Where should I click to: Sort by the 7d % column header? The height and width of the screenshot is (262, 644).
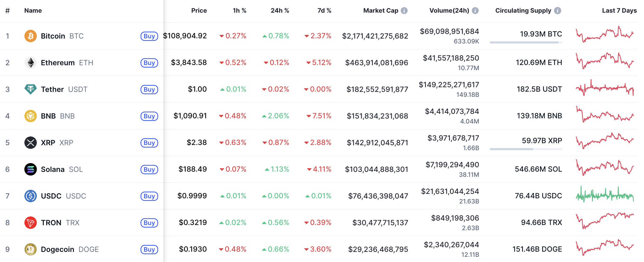[324, 11]
